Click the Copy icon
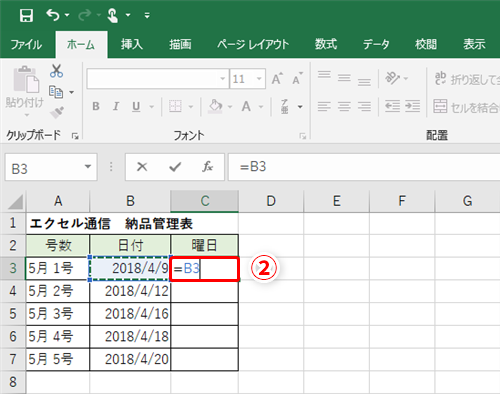Screen dimensions: 500x394 (x=56, y=92)
